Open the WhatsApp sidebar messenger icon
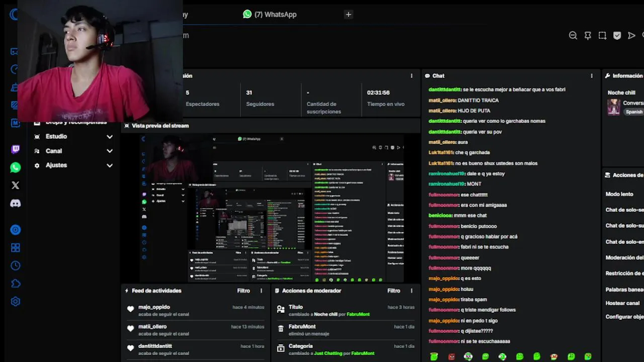 [16, 167]
